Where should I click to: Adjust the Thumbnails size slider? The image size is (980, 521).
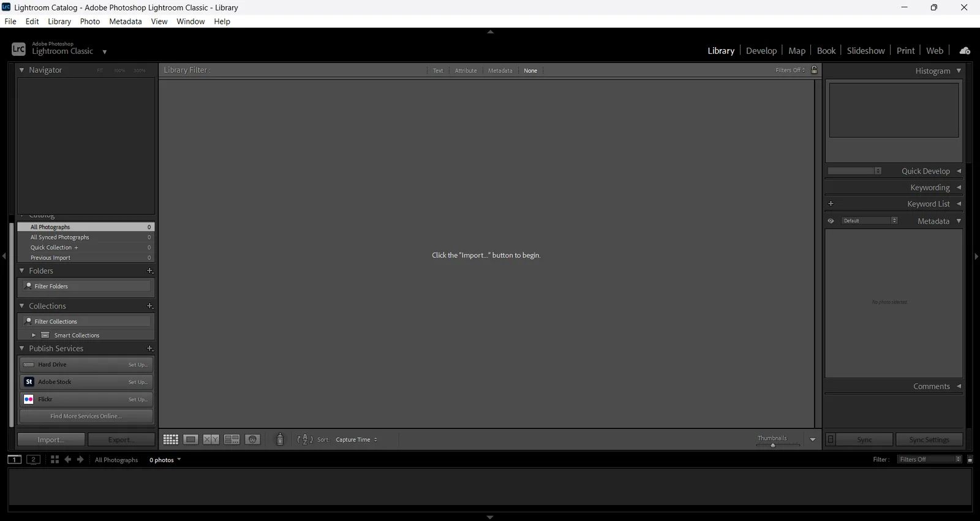point(773,445)
